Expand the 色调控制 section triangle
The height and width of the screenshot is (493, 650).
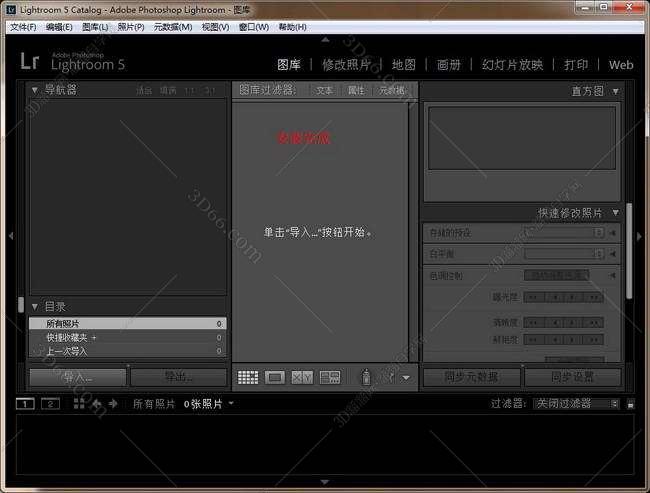coord(612,275)
